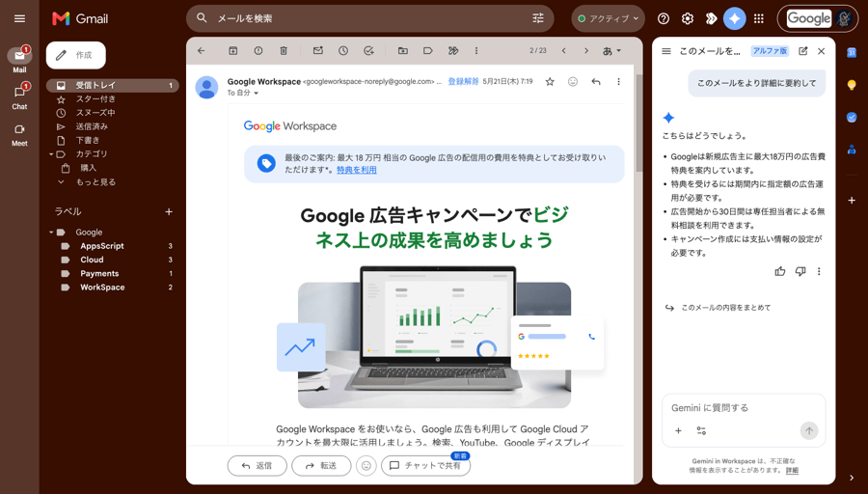The height and width of the screenshot is (494, 868).
Task: Star the Google Workspace email
Action: (550, 82)
